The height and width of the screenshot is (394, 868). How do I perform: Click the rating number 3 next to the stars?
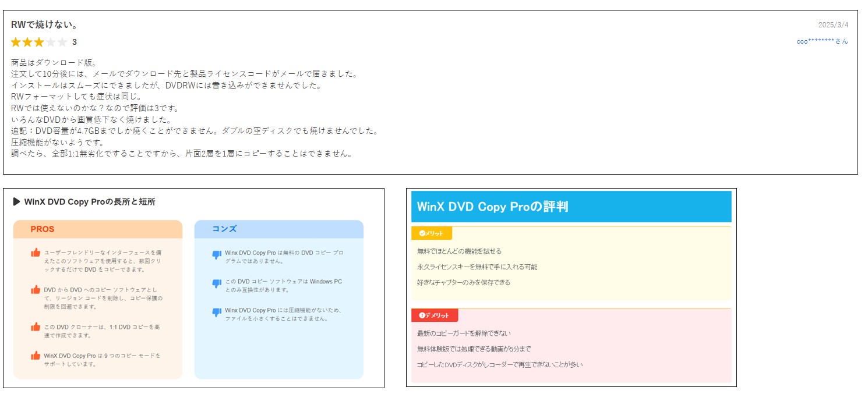(75, 42)
